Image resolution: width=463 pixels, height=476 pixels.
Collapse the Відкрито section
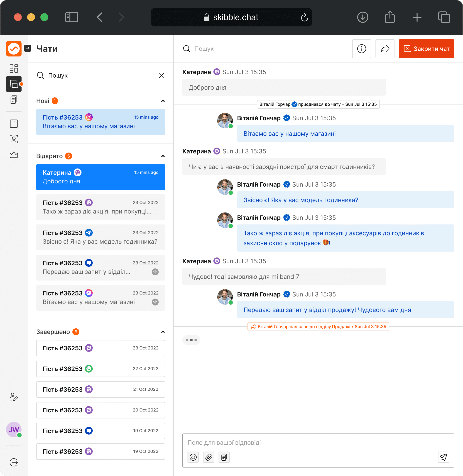tap(163, 156)
